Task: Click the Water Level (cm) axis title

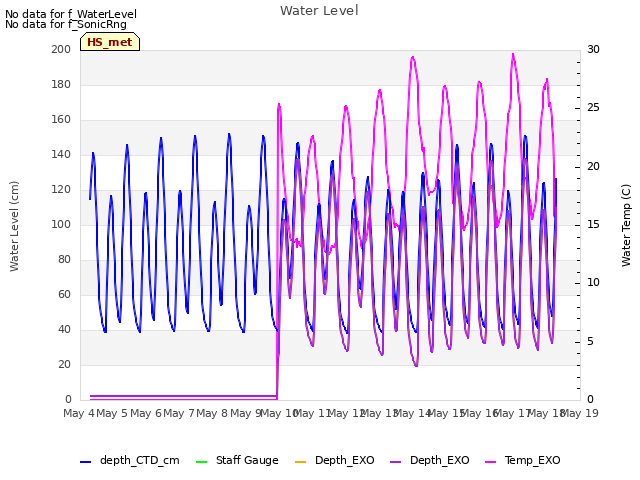Action: coord(14,226)
